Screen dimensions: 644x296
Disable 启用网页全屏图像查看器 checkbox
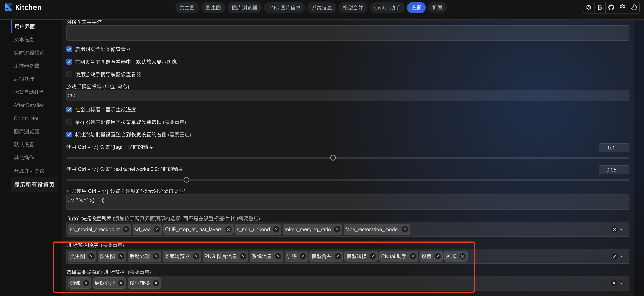(x=69, y=49)
